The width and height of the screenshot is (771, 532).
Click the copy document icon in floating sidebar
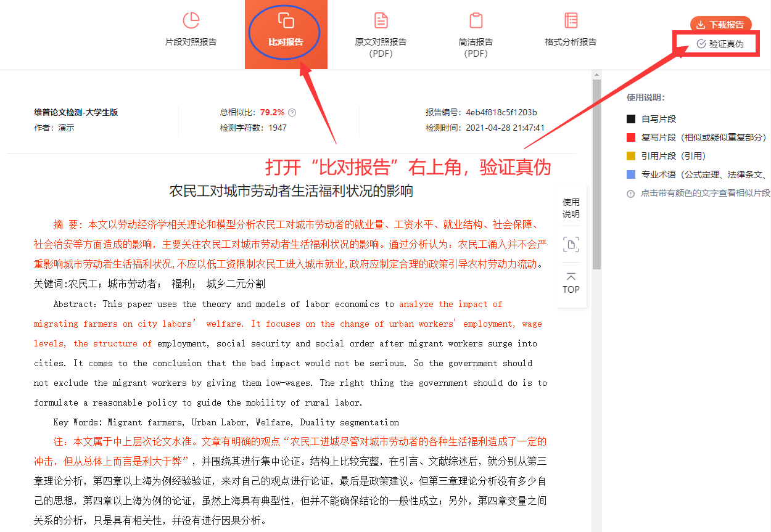[571, 245]
